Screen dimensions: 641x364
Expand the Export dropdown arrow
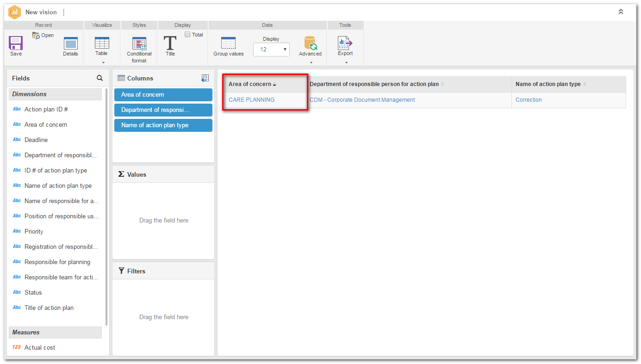click(x=346, y=62)
